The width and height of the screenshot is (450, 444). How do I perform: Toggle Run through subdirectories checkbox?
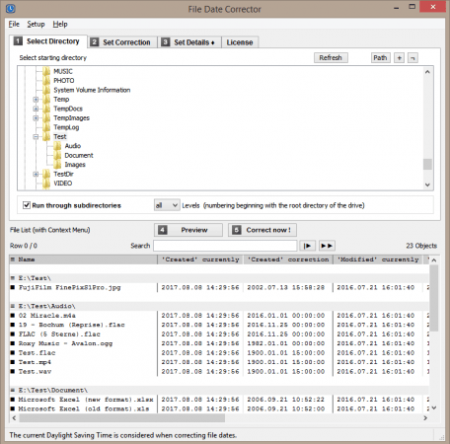coord(26,205)
